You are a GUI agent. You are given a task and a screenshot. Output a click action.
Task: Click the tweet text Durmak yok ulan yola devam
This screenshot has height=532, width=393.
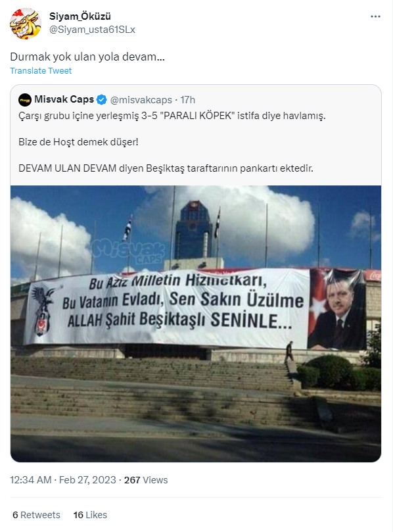point(87,57)
